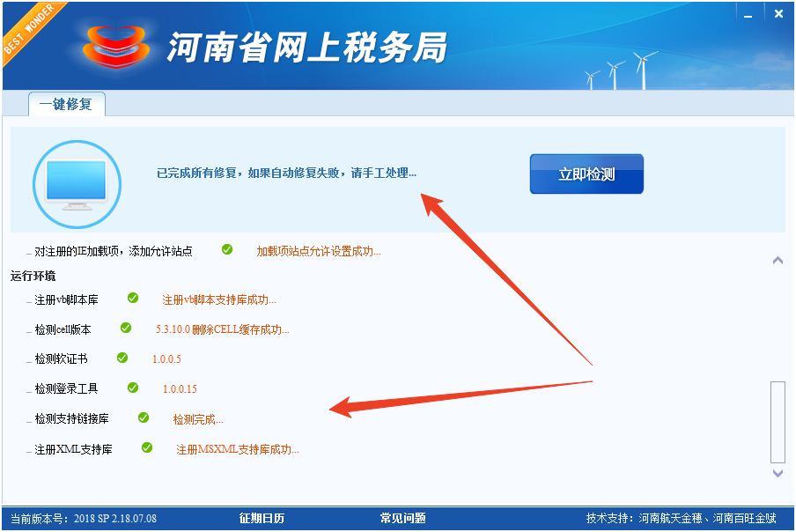Click the 加载项站点允许设置成功 result link
The width and height of the screenshot is (796, 532).
click(x=318, y=251)
